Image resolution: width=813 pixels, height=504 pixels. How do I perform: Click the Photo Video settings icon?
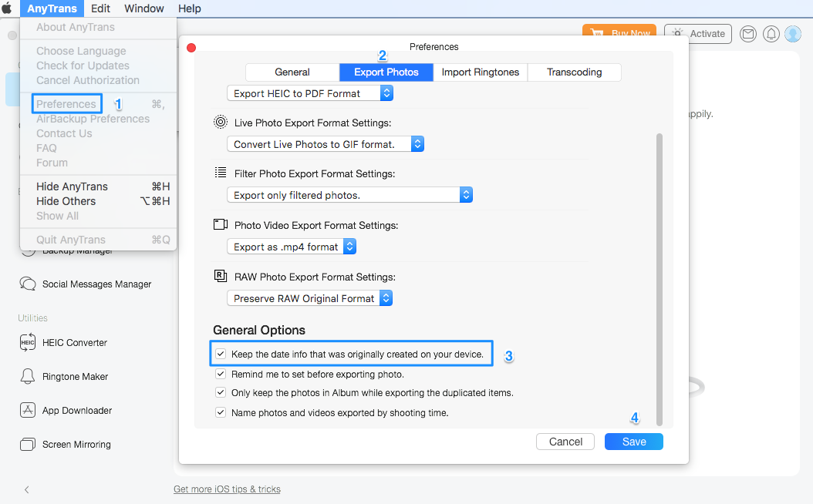221,224
